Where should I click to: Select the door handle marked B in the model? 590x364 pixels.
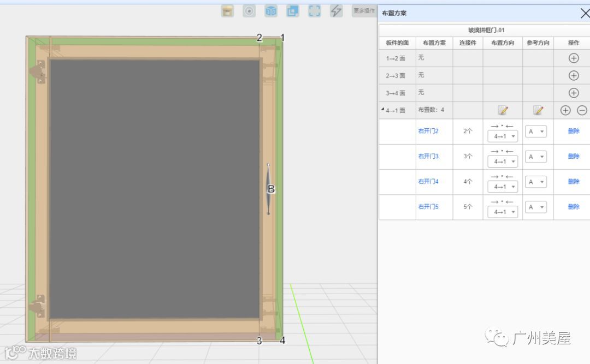point(269,189)
